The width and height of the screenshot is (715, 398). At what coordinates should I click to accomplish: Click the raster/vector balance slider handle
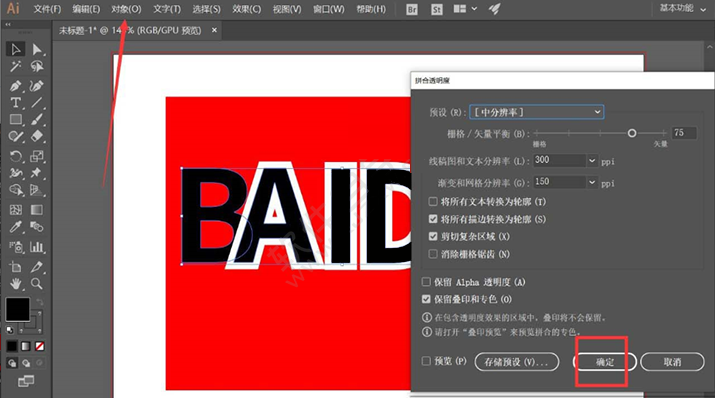pyautogui.click(x=632, y=133)
